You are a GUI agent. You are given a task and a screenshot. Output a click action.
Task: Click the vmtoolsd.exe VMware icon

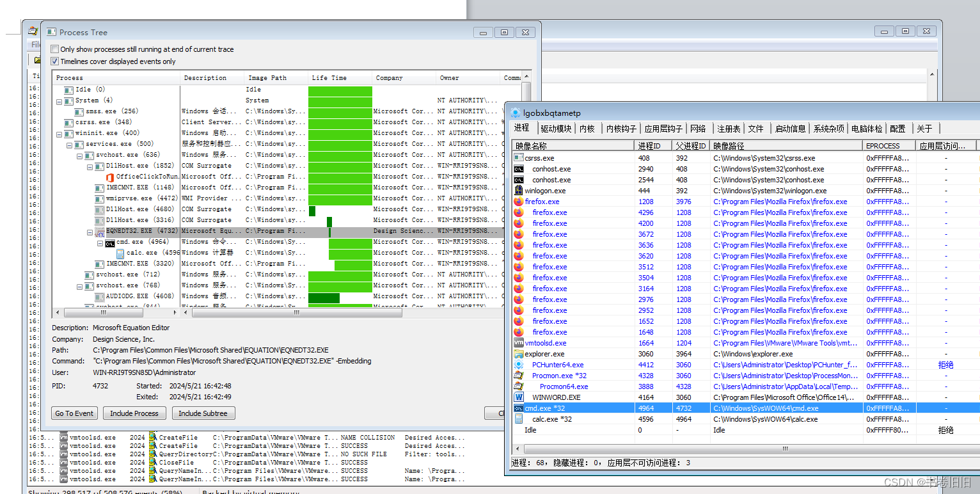click(x=519, y=343)
